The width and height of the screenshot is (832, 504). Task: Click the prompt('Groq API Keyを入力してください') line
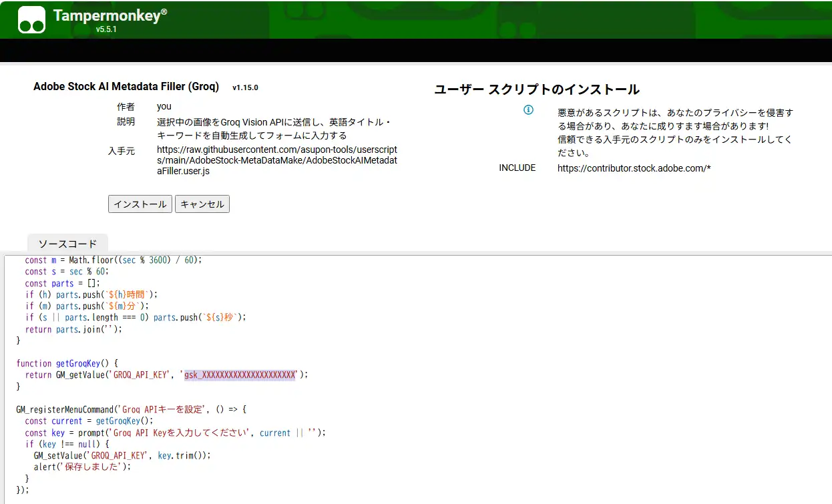click(175, 433)
